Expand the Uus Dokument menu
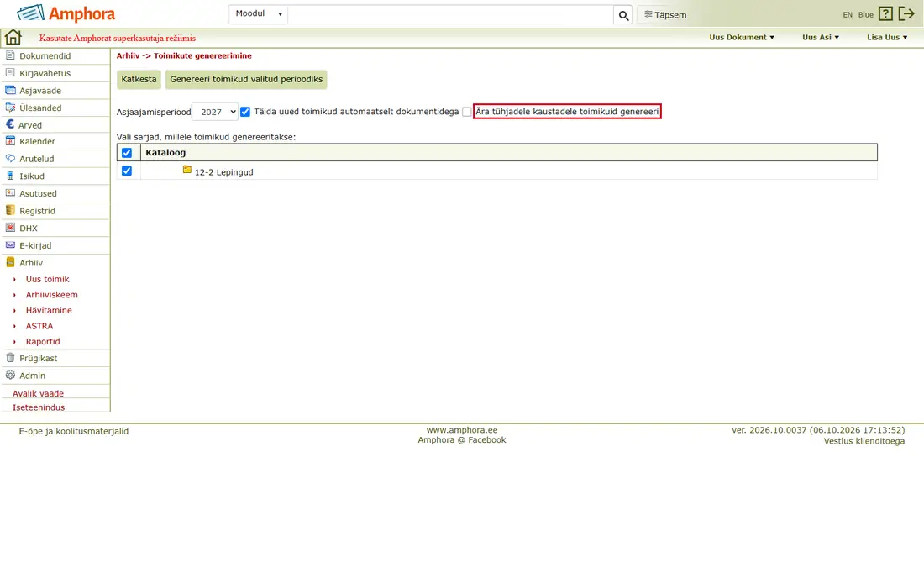This screenshot has height=578, width=924. tap(742, 37)
